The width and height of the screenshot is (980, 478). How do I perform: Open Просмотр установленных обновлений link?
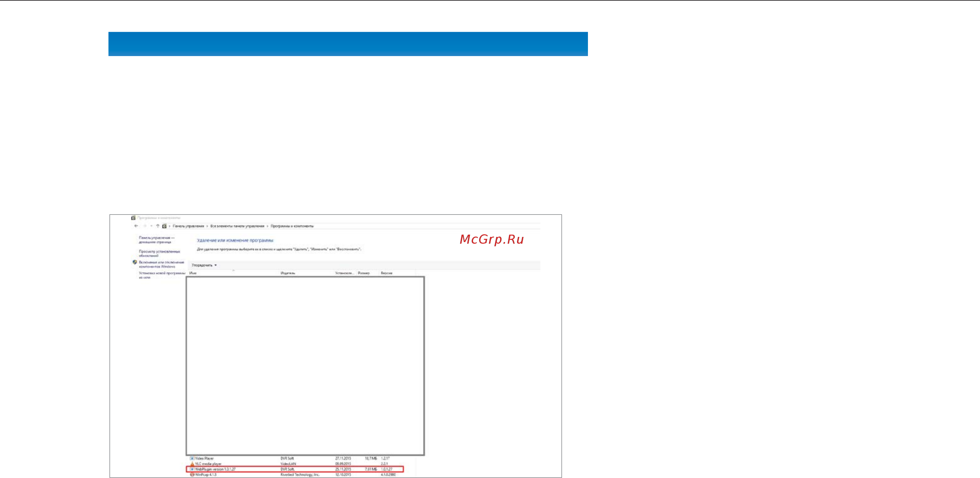(159, 253)
